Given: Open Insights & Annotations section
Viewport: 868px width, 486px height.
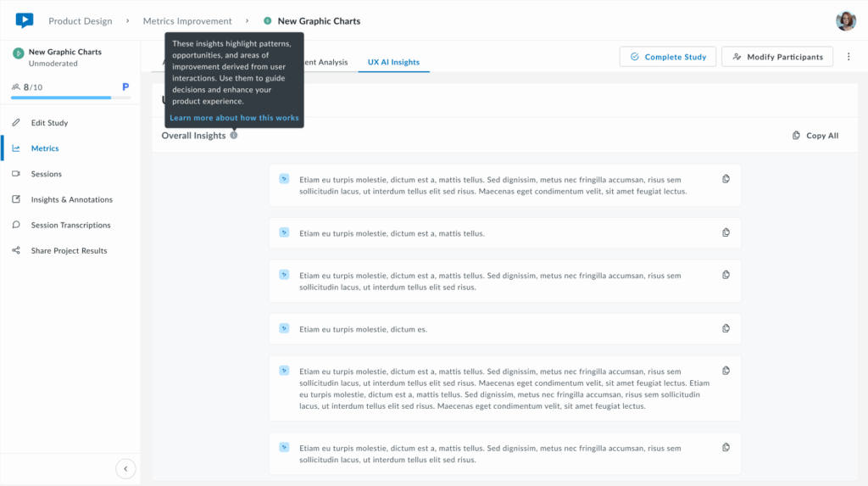Looking at the screenshot, I should tap(71, 199).
